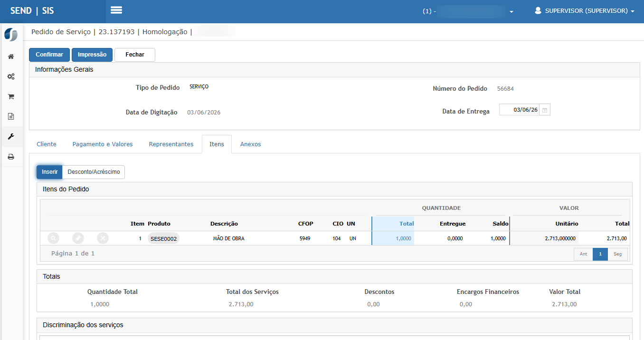This screenshot has height=340, width=644.
Task: Click the CFOP value 5949
Action: (x=305, y=238)
